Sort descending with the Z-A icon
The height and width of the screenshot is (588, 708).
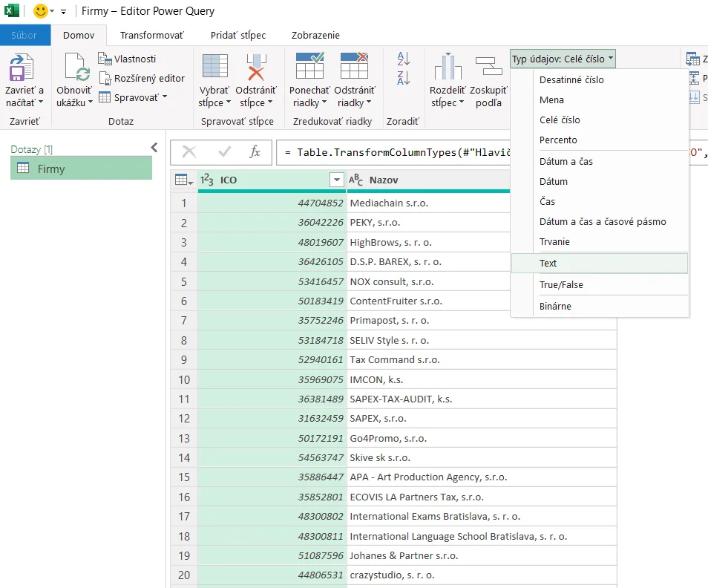403,78
